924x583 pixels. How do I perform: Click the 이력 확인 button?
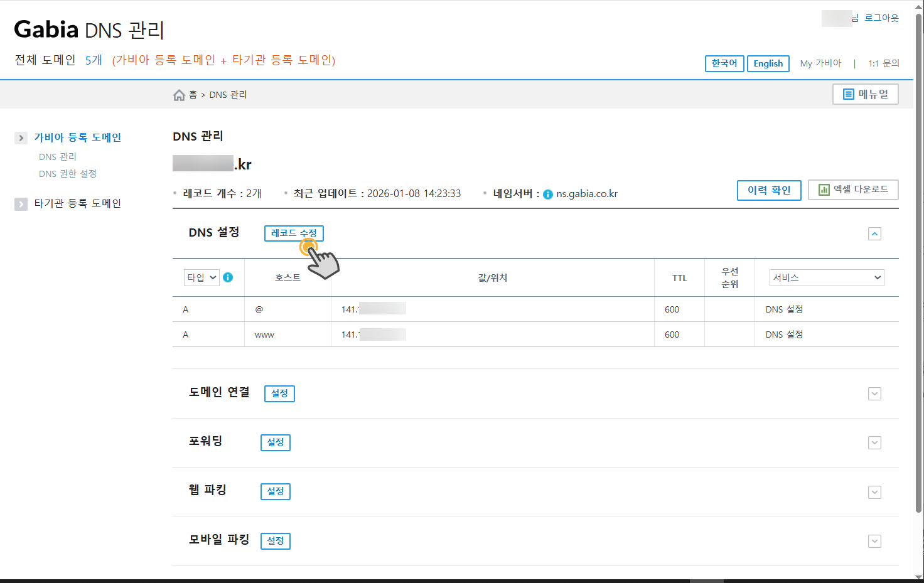(769, 190)
